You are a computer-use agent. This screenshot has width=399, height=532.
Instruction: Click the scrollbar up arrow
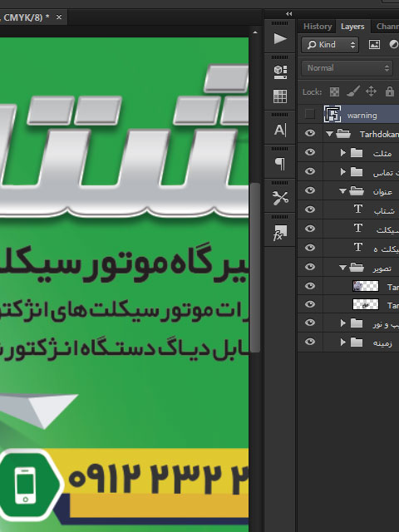255,32
